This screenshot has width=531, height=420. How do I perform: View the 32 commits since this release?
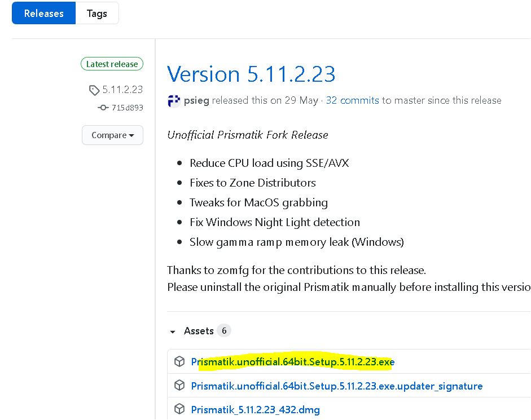(352, 100)
